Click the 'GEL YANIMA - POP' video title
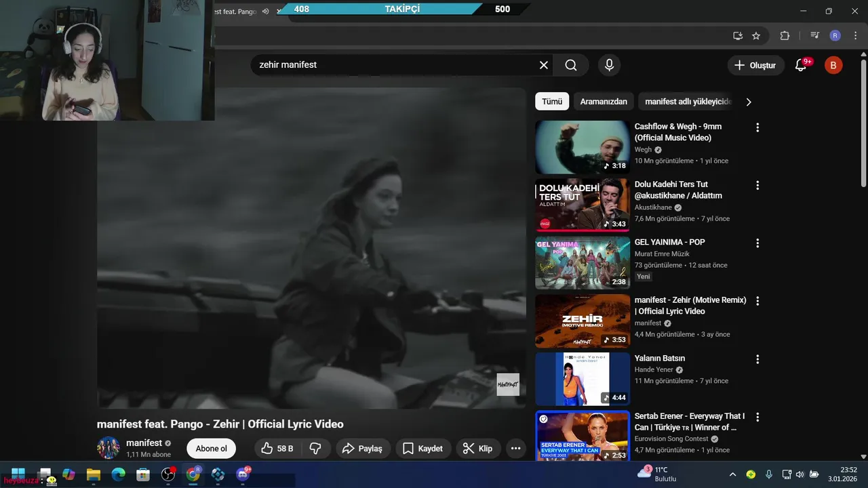Viewport: 868px width, 488px height. click(670, 242)
